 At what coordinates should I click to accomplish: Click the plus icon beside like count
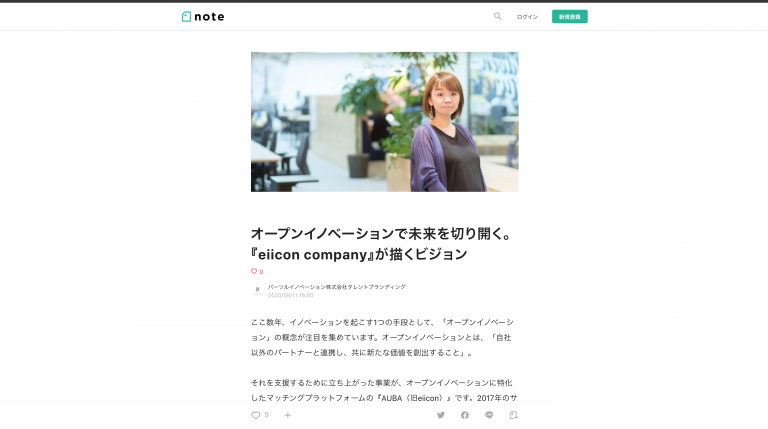[x=288, y=415]
